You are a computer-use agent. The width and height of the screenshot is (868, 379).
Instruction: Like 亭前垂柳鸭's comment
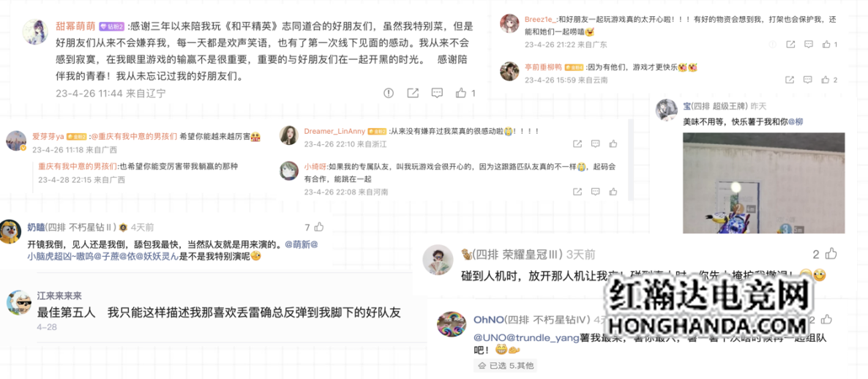(x=826, y=80)
